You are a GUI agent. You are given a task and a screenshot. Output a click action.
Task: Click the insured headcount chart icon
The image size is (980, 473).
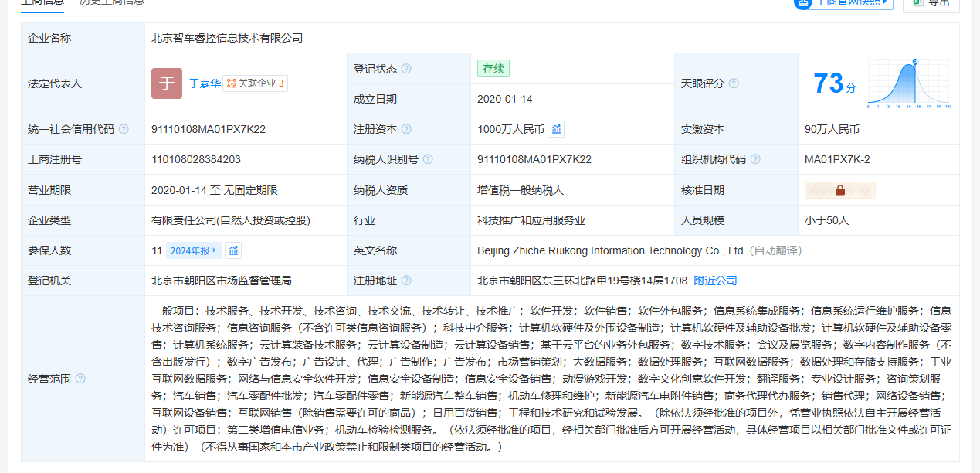coord(233,250)
